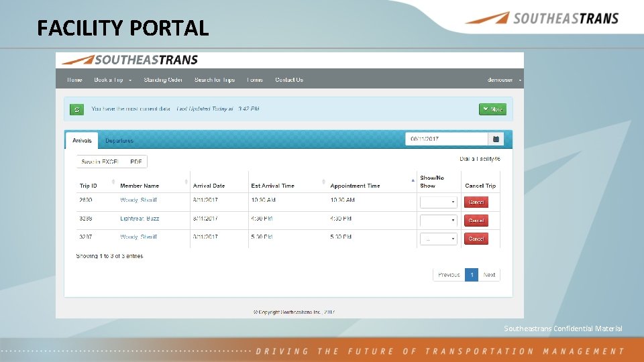Open Lightyear, Buzz member link
Screen dimensions: 644x362
pos(140,219)
